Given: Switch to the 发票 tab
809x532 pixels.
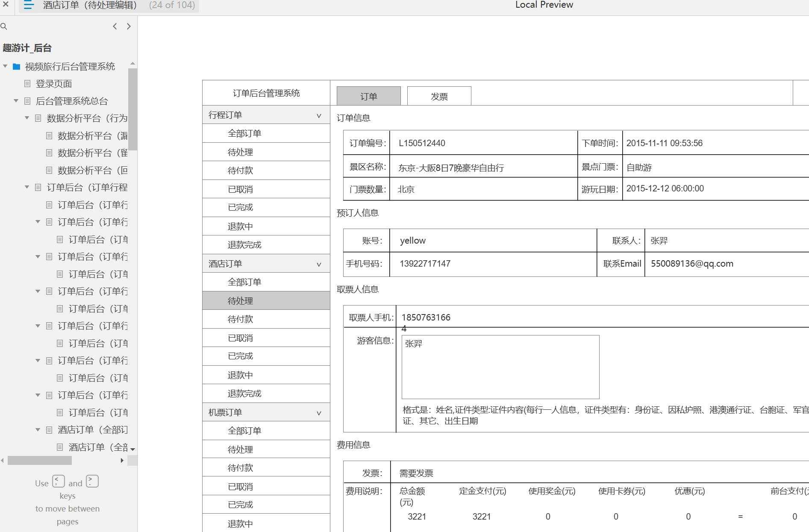Looking at the screenshot, I should [x=439, y=96].
